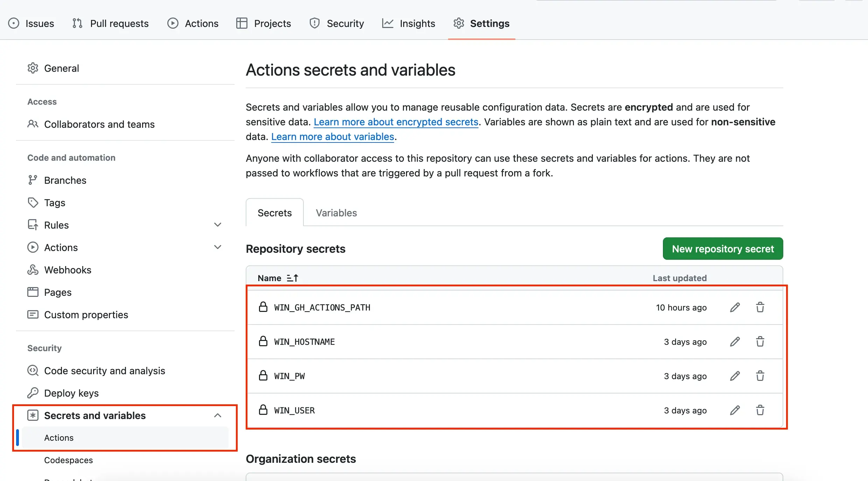Select Actions under Secrets and variables
The image size is (868, 481).
(125, 438)
